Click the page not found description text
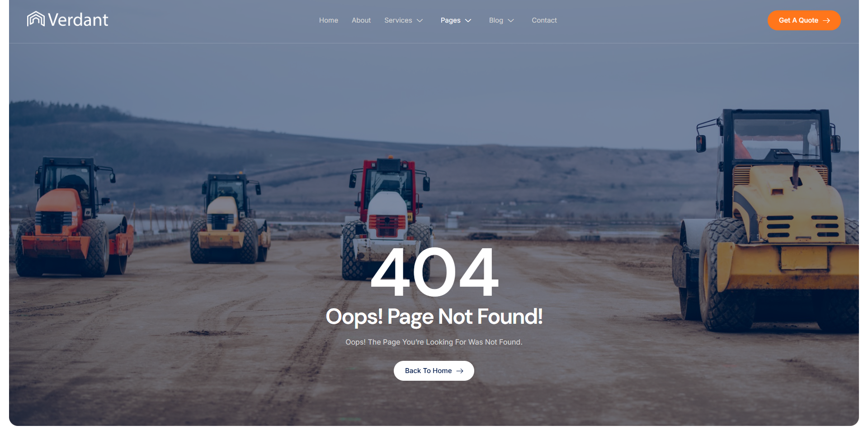The height and width of the screenshot is (435, 868). pyautogui.click(x=434, y=342)
